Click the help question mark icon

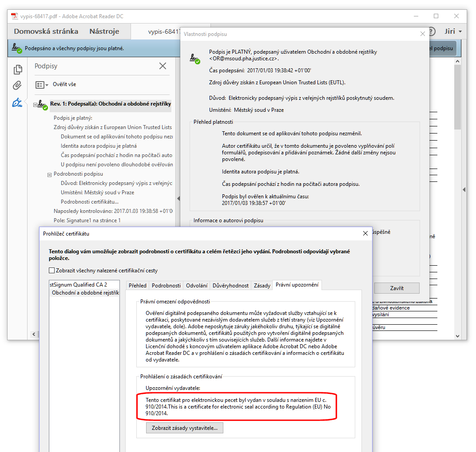click(x=432, y=31)
